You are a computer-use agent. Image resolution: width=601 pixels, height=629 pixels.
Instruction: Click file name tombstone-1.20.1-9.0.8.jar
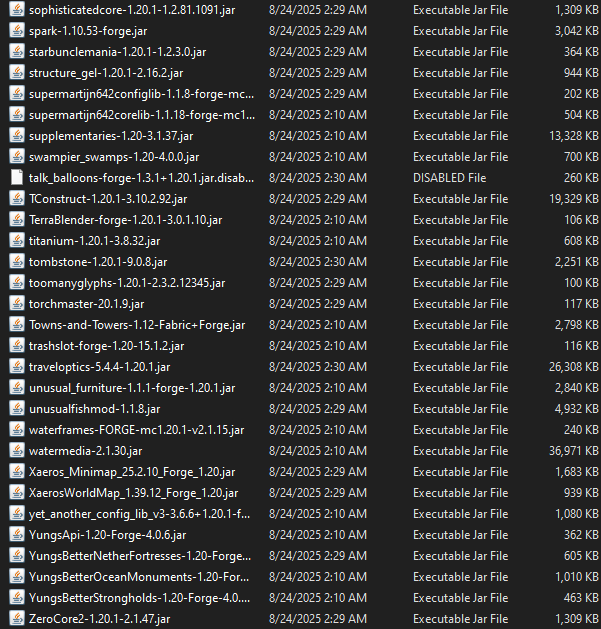click(x=98, y=262)
